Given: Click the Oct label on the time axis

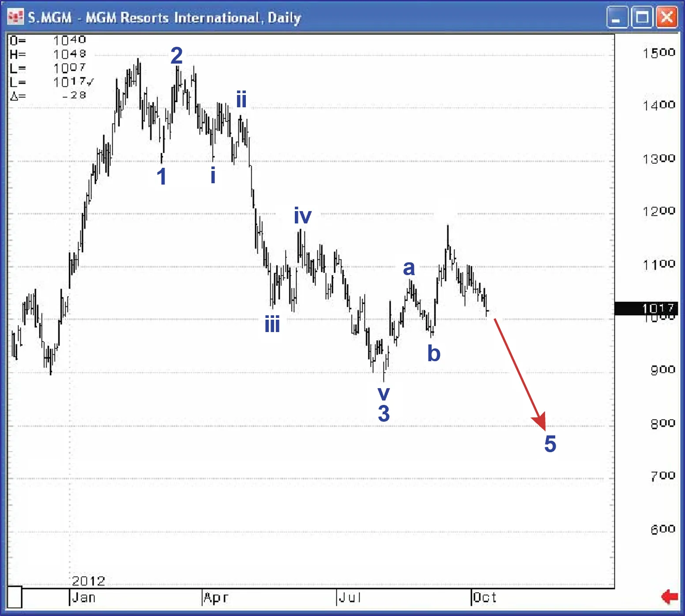Looking at the screenshot, I should (x=485, y=598).
